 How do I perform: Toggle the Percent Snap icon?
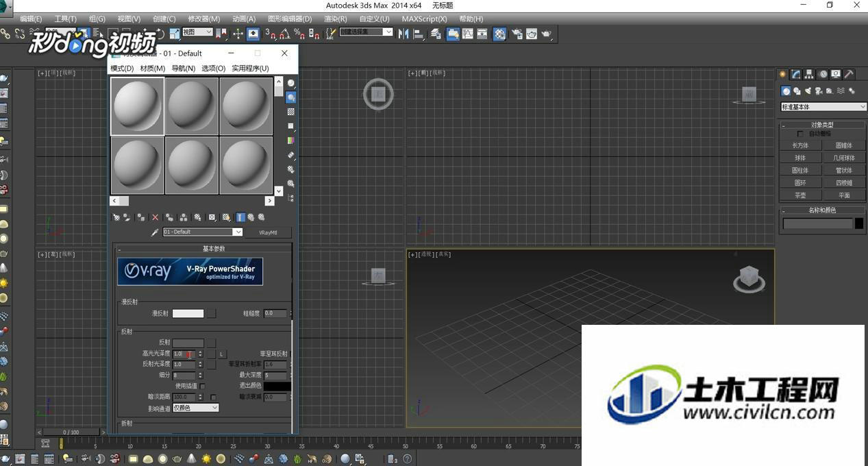299,34
